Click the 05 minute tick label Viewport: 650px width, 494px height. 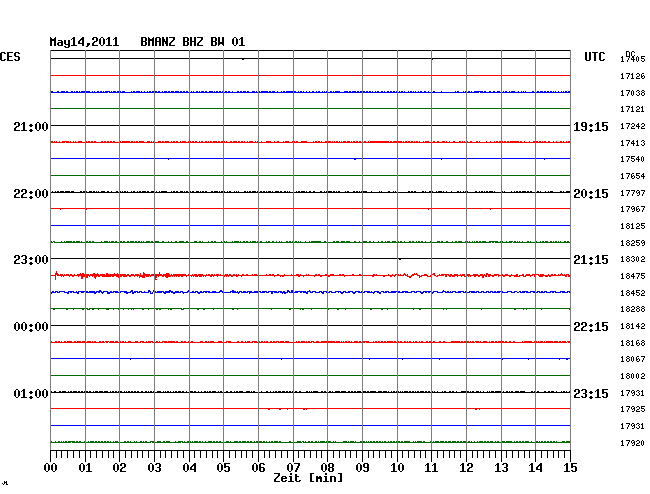tap(223, 468)
